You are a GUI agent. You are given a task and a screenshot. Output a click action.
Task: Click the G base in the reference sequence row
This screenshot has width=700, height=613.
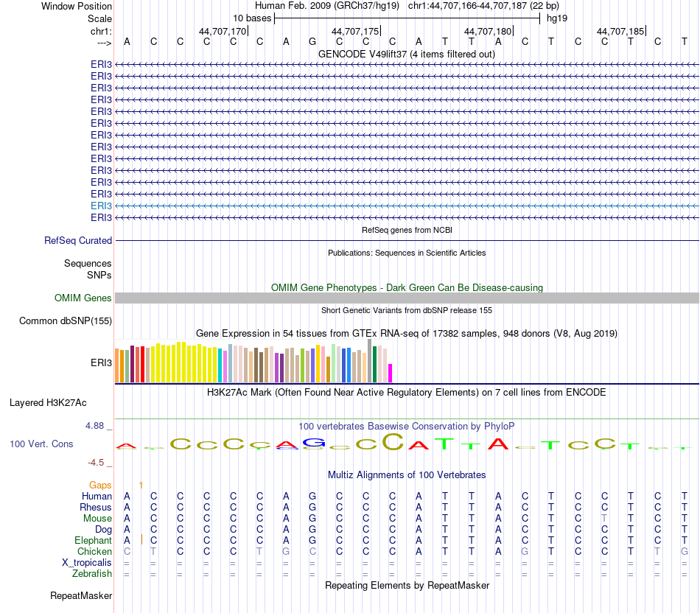tap(312, 41)
